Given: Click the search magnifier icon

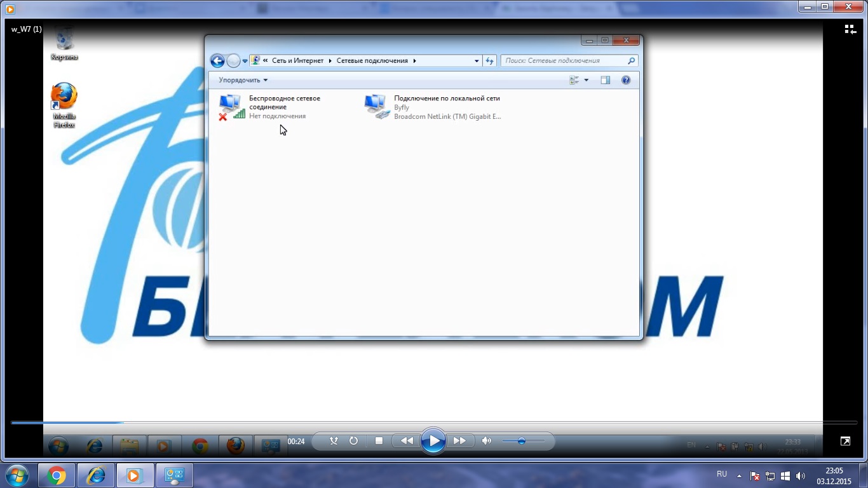Looking at the screenshot, I should point(631,61).
